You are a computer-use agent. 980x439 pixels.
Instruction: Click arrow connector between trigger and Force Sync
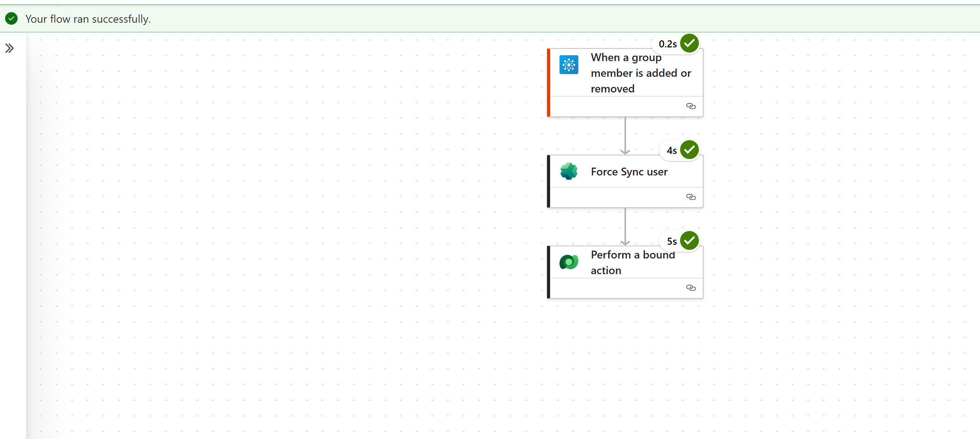pos(625,136)
